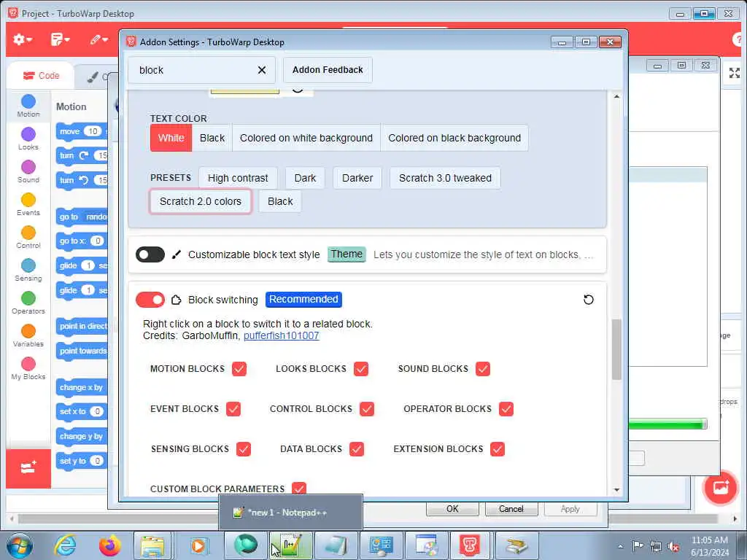The image size is (747, 560).
Task: Click the scroll up arrow in addon settings
Action: pyautogui.click(x=616, y=97)
